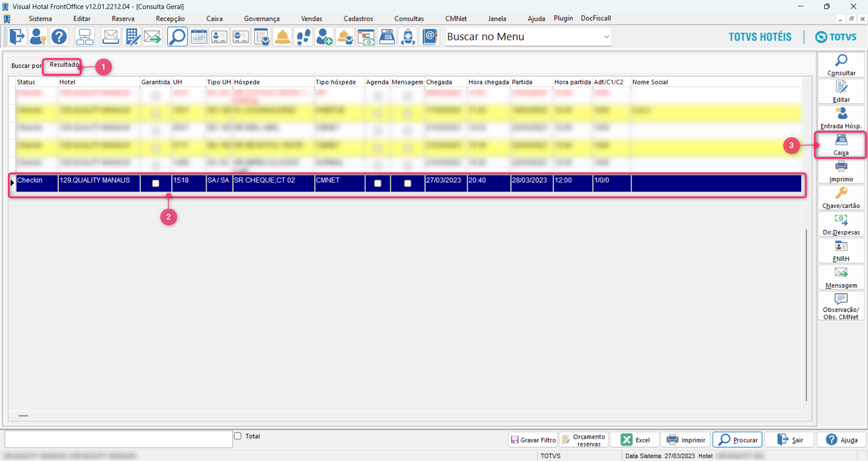Open the Cadastros menu

click(358, 19)
